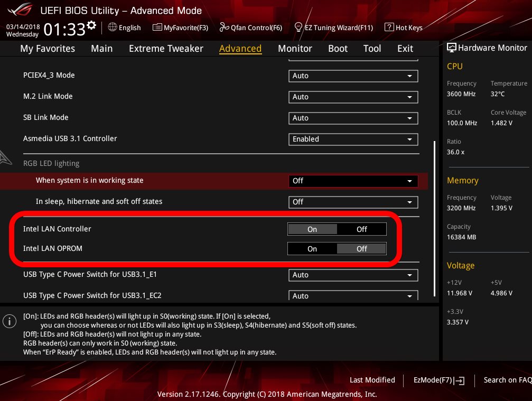Turn Intel LAN Controller Off
532x401 pixels.
[x=362, y=229]
